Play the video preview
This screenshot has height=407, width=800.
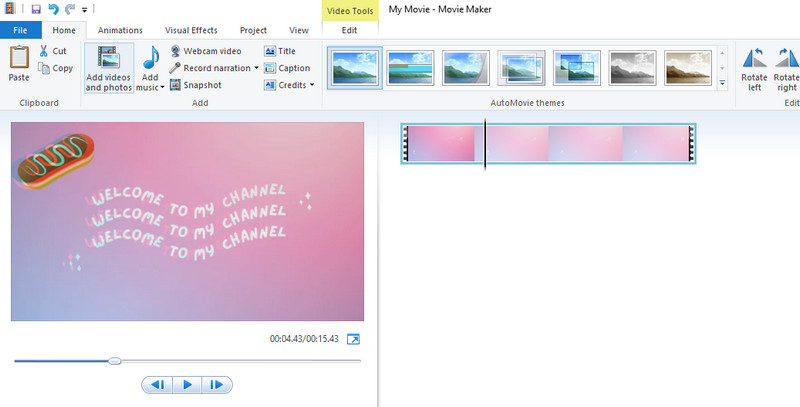187,384
